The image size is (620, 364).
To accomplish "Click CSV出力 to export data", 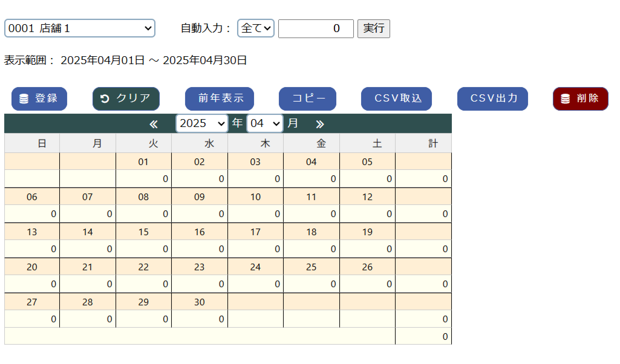I will pos(492,99).
